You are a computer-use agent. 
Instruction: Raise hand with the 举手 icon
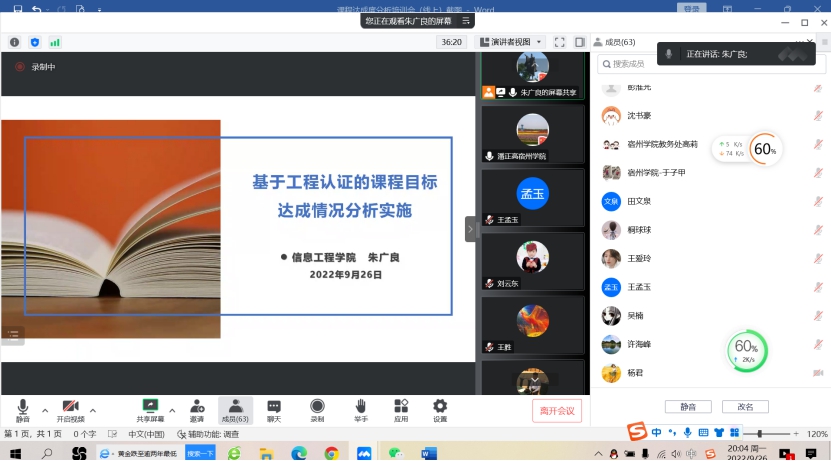(361, 406)
